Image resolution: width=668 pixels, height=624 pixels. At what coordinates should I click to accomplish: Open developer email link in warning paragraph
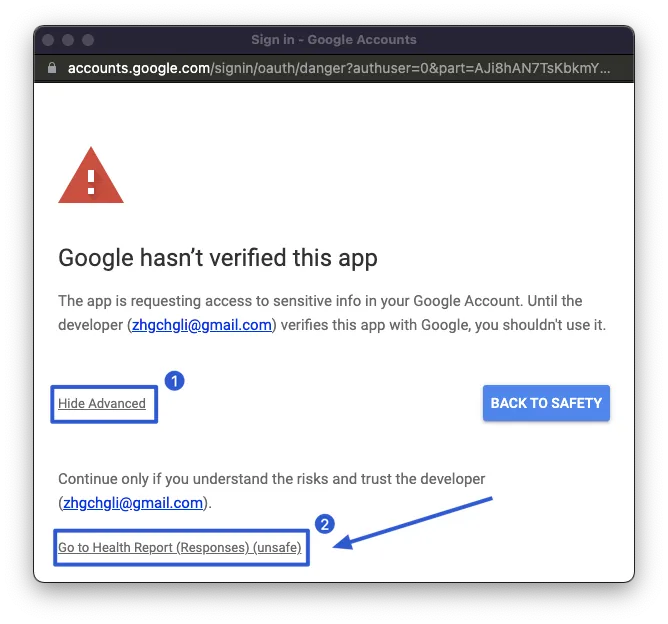(x=201, y=325)
